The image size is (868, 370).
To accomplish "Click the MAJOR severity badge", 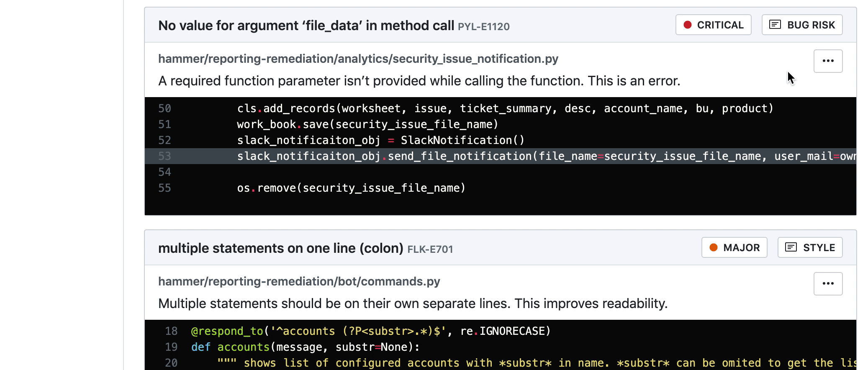I will pyautogui.click(x=734, y=247).
